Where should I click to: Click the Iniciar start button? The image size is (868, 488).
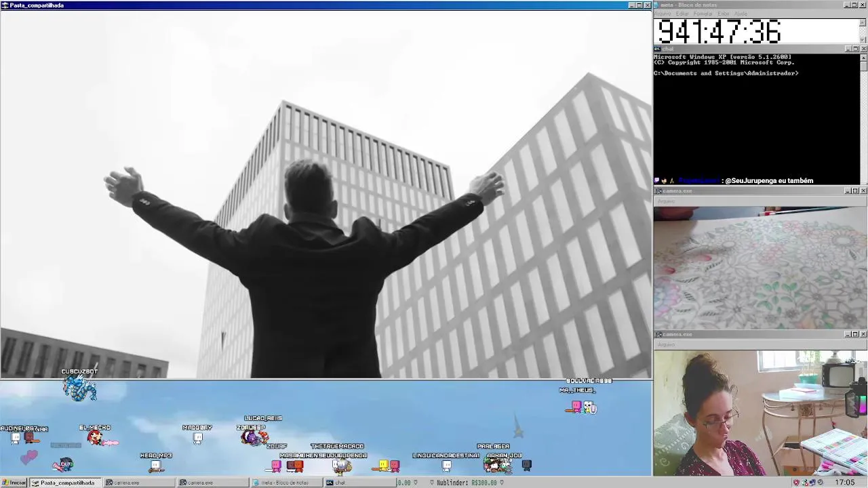(14, 483)
